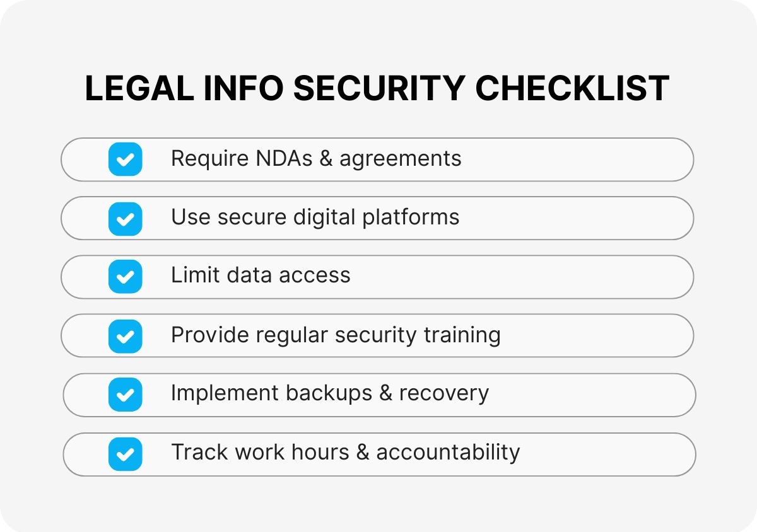
Task: Click the word 'platforms' in second item
Action: (411, 217)
